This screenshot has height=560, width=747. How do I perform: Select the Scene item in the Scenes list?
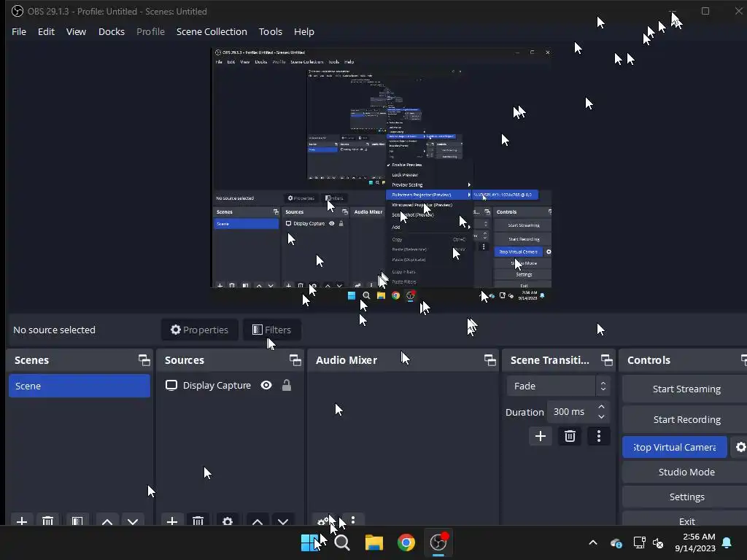(x=79, y=386)
